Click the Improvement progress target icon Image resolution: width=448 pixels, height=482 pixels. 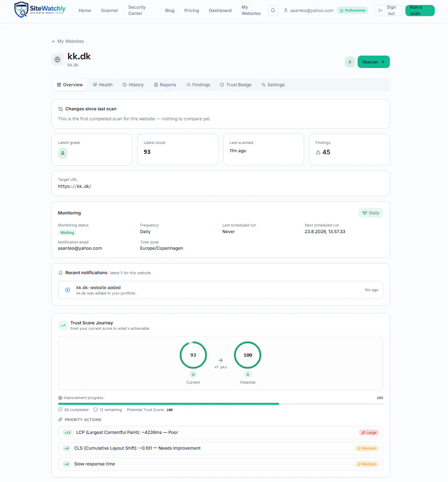point(60,398)
